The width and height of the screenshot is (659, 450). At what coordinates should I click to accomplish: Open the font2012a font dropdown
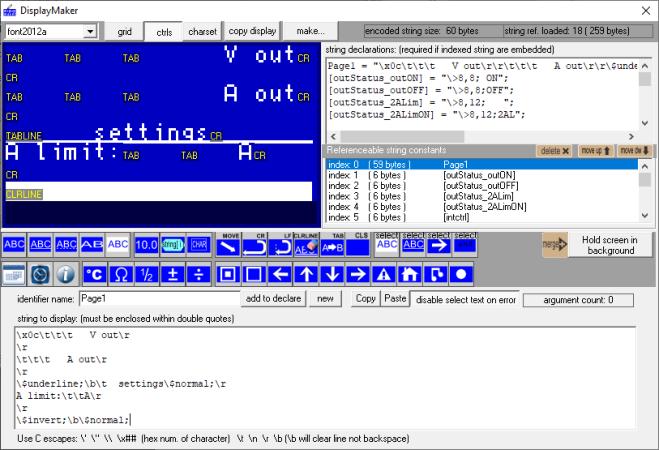point(90,32)
